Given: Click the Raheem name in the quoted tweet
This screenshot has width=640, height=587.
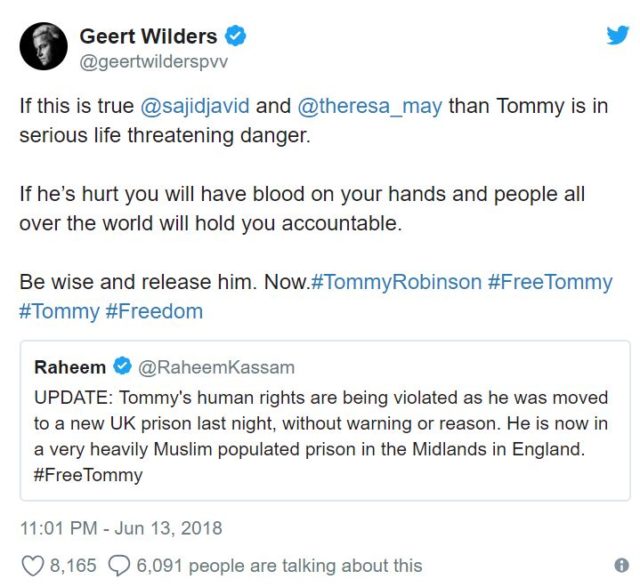Looking at the screenshot, I should point(70,367).
